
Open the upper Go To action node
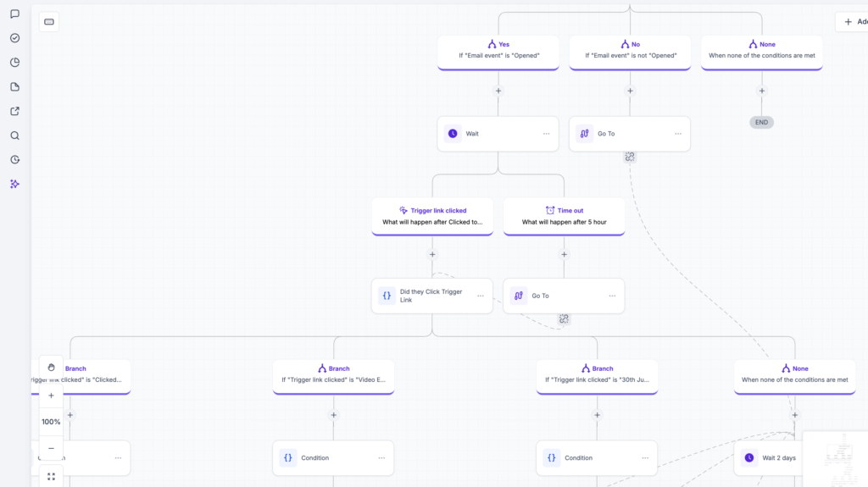(x=630, y=133)
